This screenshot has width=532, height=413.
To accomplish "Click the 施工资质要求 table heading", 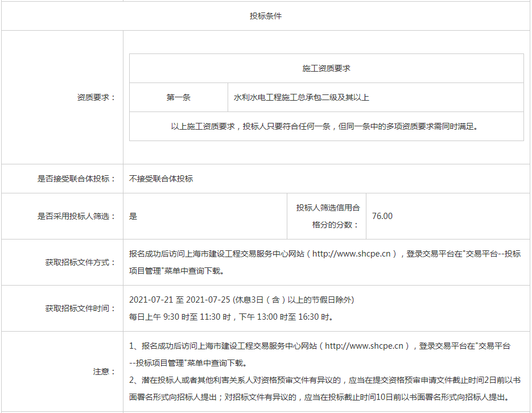I will tap(326, 68).
